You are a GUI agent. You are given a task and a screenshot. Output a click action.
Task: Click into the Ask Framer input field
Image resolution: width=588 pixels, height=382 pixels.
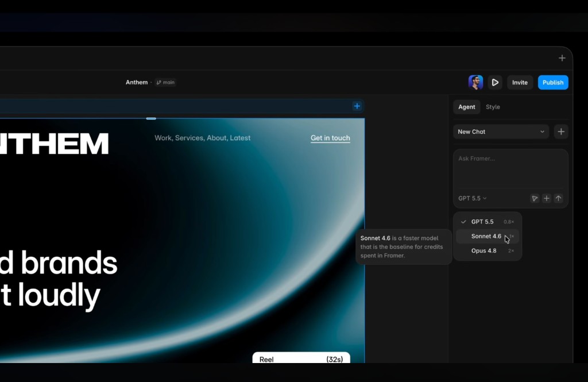[510, 169]
